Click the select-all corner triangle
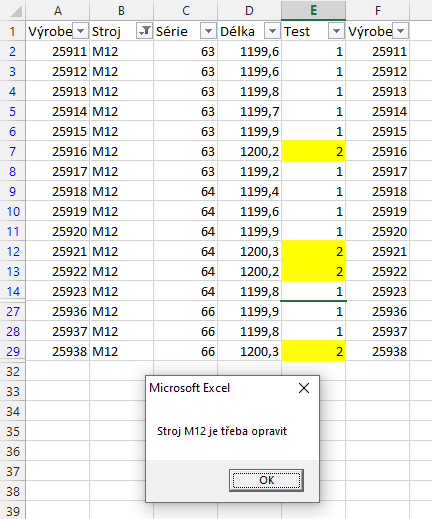The image size is (432, 519). tap(16, 11)
